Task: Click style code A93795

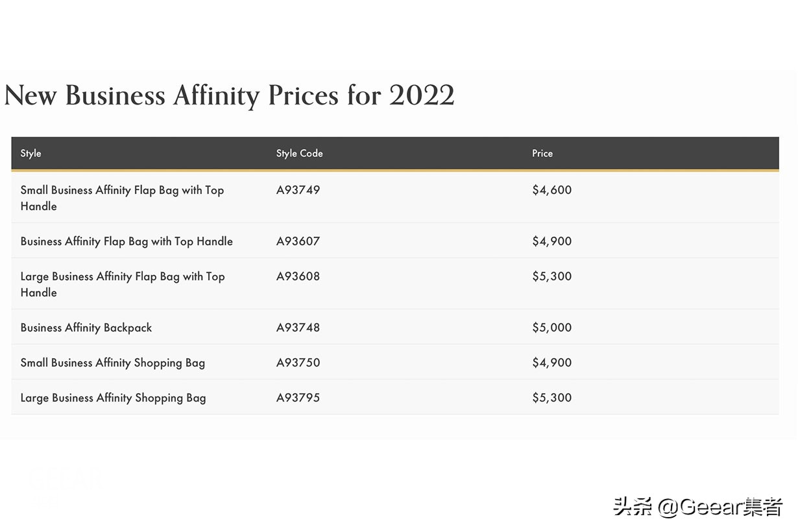Action: point(298,398)
